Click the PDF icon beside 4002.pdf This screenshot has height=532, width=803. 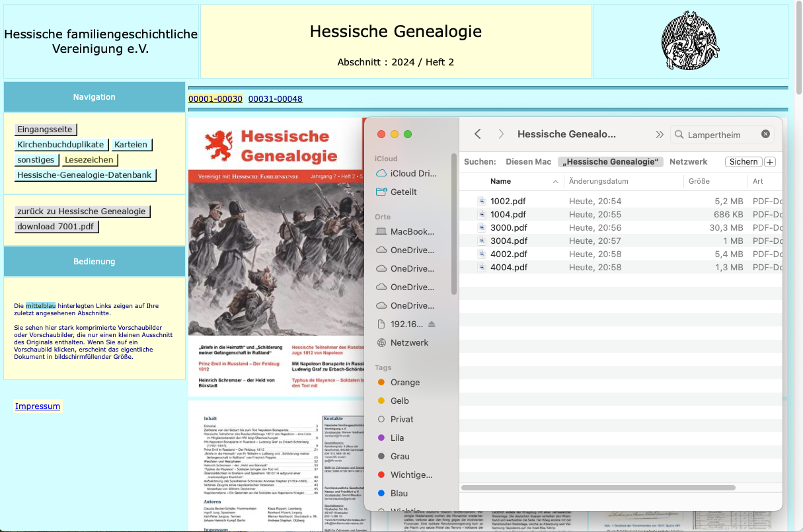tap(482, 254)
